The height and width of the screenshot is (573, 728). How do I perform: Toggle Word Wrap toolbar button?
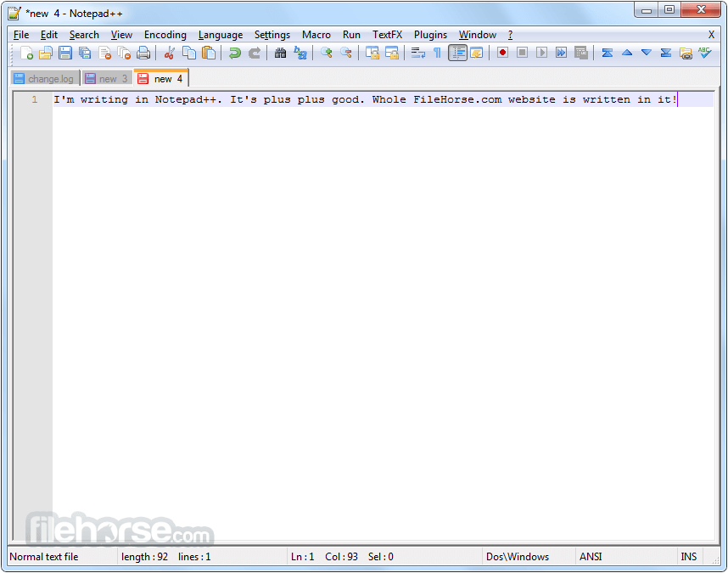point(417,53)
